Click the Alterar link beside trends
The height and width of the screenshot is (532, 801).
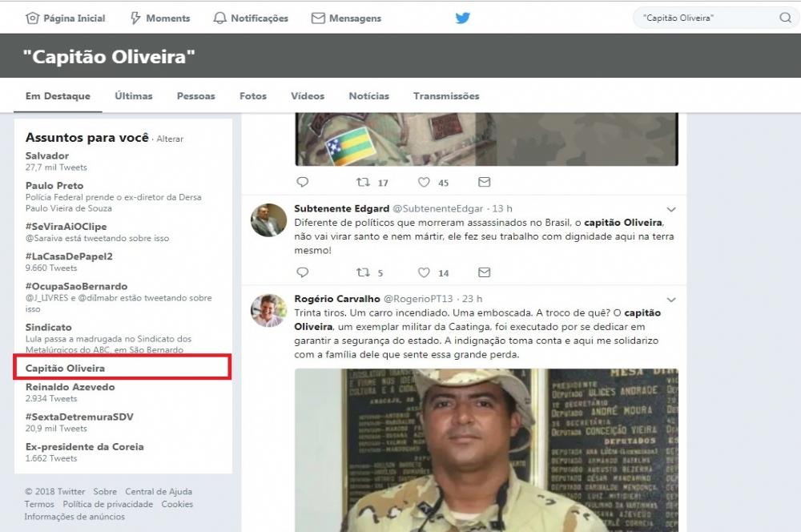point(170,139)
